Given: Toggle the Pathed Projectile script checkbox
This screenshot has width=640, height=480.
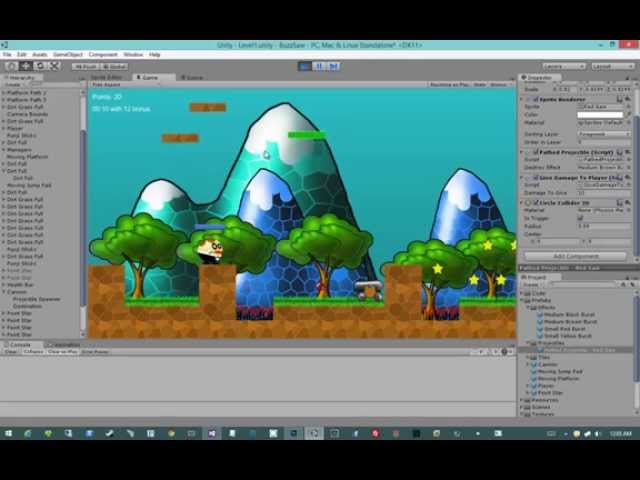Looking at the screenshot, I should pos(535,152).
